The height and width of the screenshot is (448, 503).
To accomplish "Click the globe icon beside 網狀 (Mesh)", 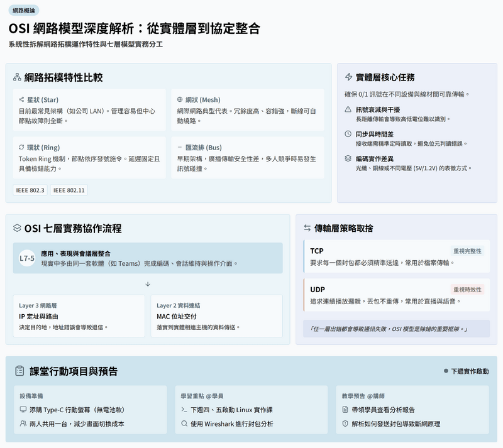I will (x=180, y=99).
